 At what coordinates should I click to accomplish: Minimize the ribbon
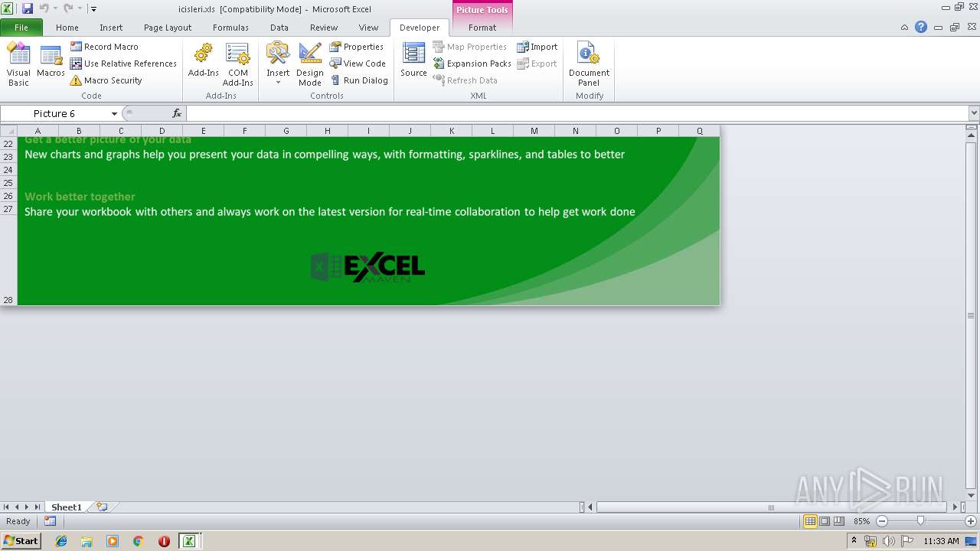coord(904,27)
